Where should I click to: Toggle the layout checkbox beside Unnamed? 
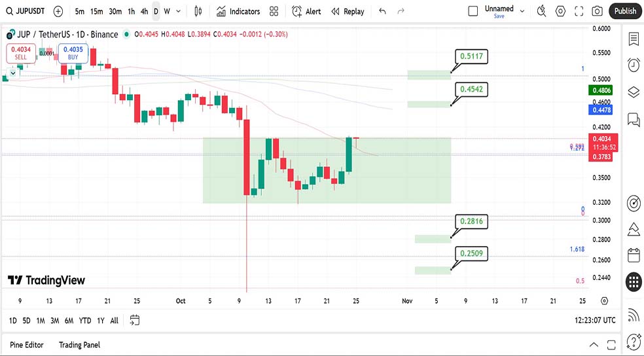[x=473, y=11]
